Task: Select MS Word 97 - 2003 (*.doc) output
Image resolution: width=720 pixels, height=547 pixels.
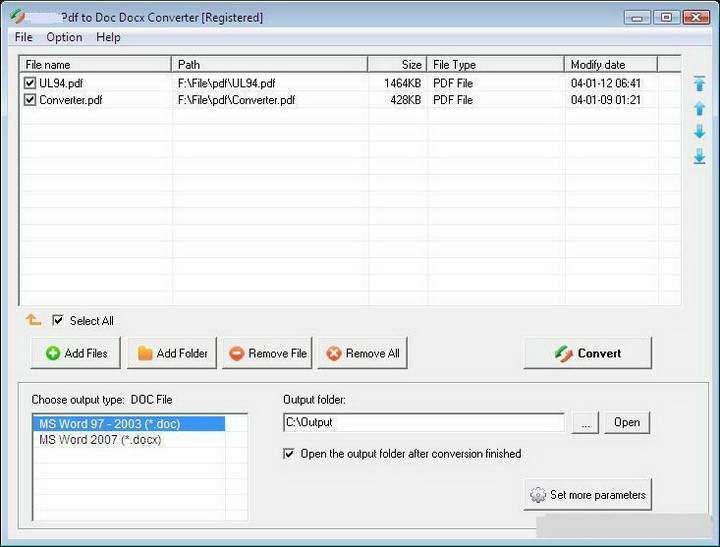Action: pos(129,423)
